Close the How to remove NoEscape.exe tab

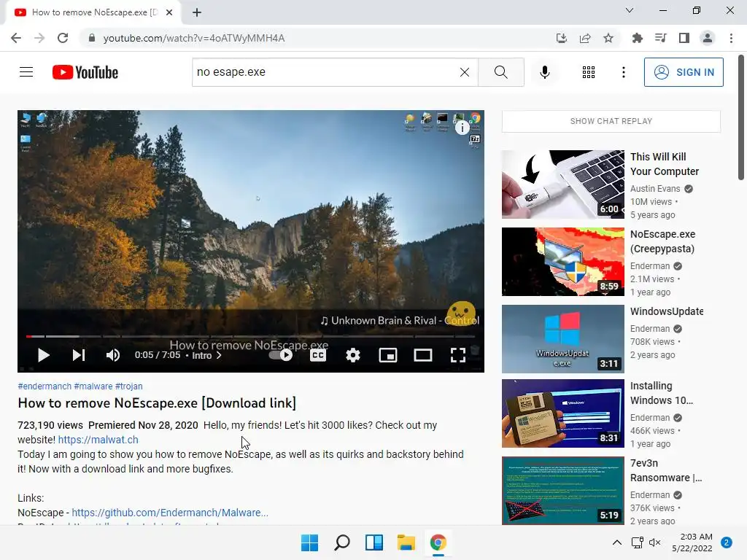tap(169, 12)
